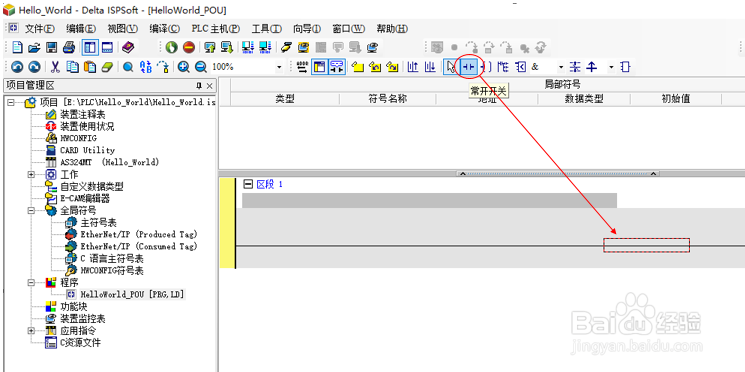Click the green Run PLC icon
The width and height of the screenshot is (745, 372).
point(172,47)
